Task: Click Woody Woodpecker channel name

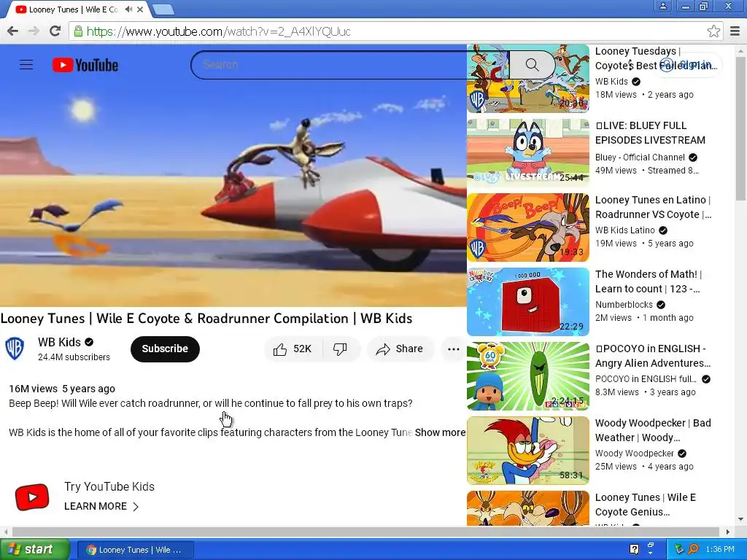Action: [635, 454]
